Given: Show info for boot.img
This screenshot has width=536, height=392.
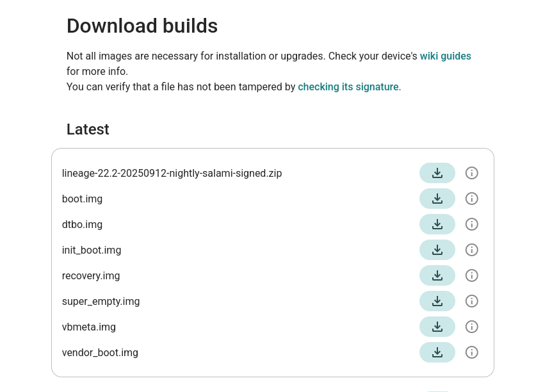Looking at the screenshot, I should tap(472, 199).
